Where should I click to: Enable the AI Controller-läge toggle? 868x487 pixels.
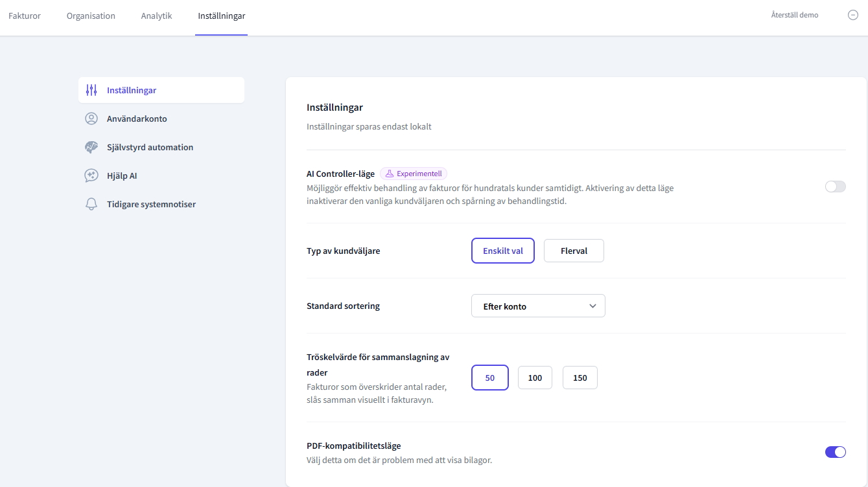(835, 187)
